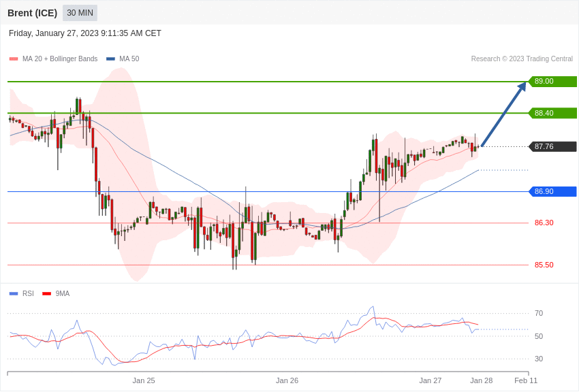Click the 88.40 resistance price tag
The image size is (579, 392).
click(x=553, y=113)
